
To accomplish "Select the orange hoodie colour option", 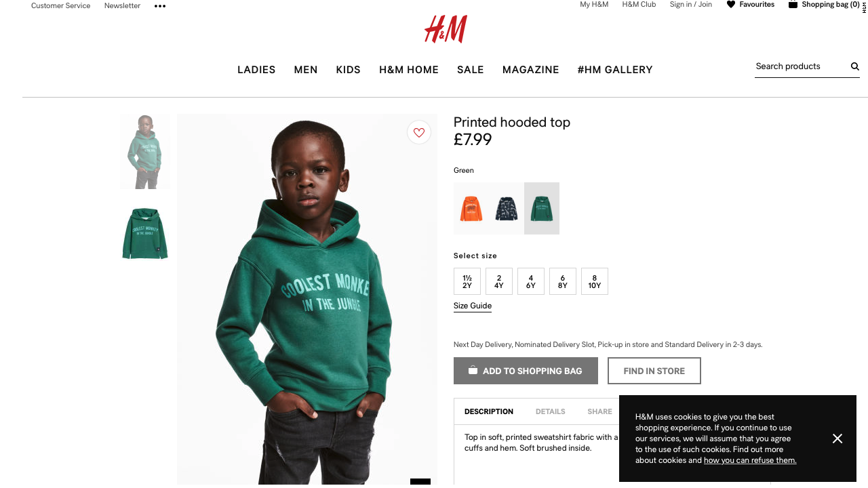I will (x=471, y=209).
